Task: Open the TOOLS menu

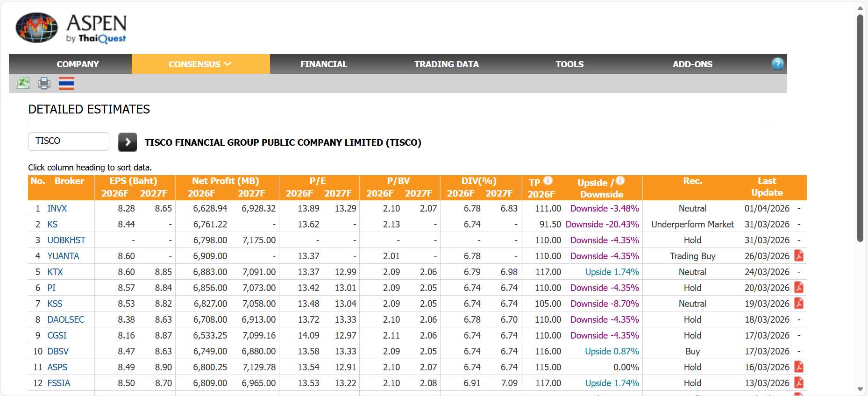Action: pyautogui.click(x=569, y=64)
